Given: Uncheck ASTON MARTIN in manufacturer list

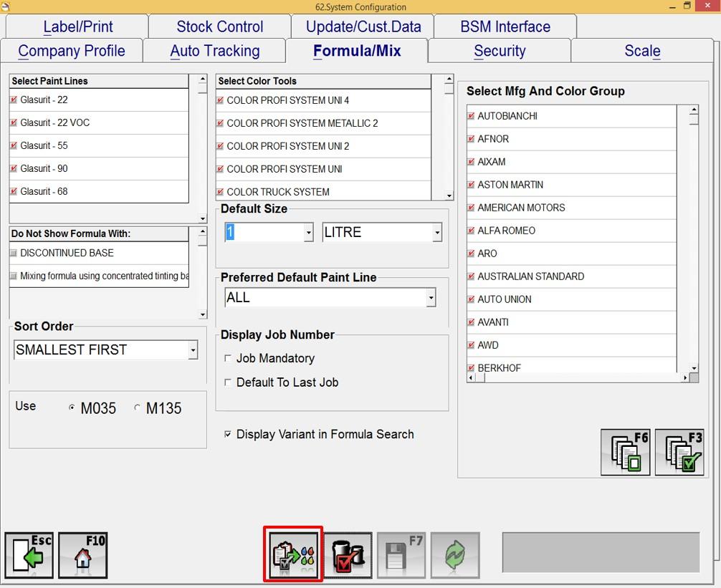Looking at the screenshot, I should pyautogui.click(x=472, y=185).
